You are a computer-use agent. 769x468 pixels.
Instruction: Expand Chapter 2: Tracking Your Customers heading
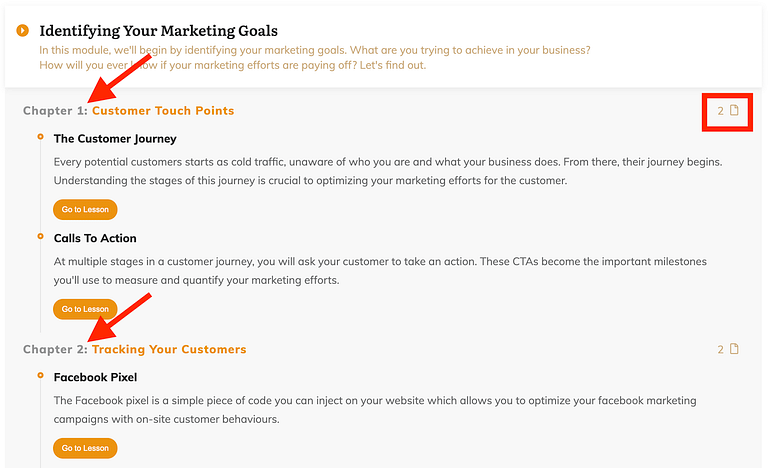pyautogui.click(x=135, y=349)
